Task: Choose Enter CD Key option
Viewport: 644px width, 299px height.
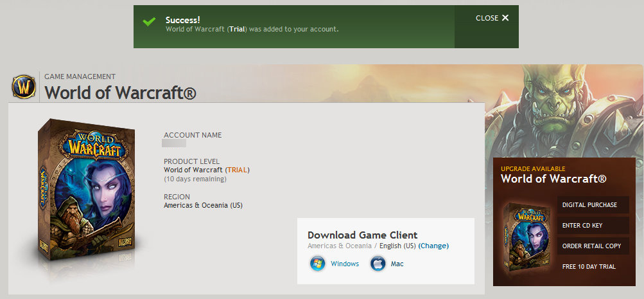Action: pyautogui.click(x=593, y=226)
